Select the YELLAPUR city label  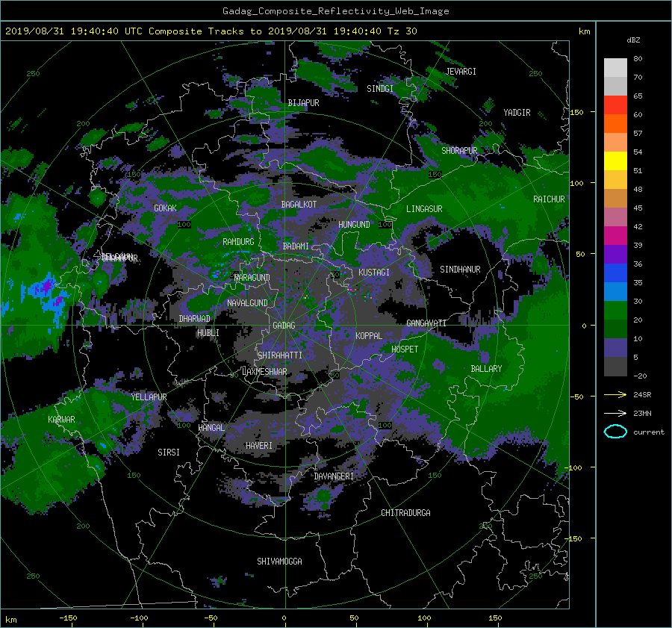149,397
